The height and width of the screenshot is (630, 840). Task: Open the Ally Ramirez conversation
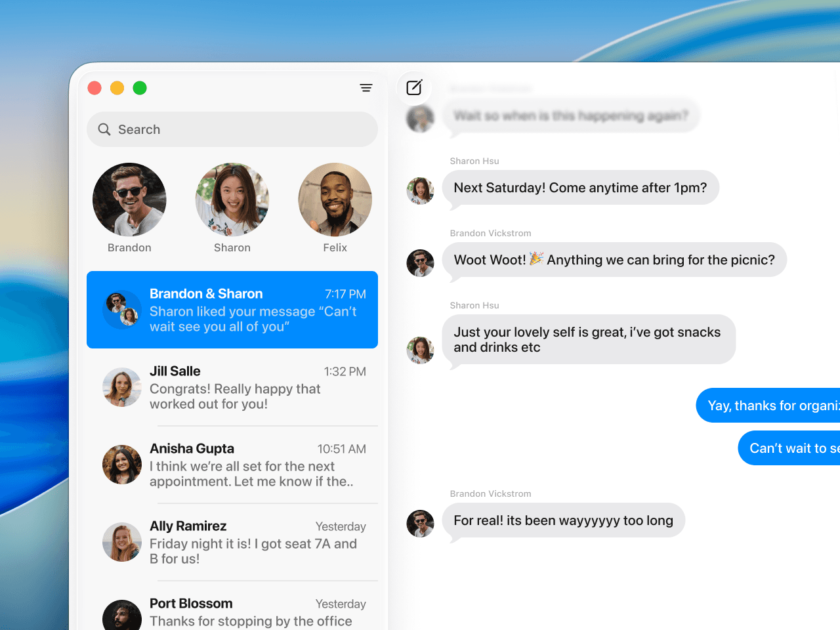coord(249,542)
